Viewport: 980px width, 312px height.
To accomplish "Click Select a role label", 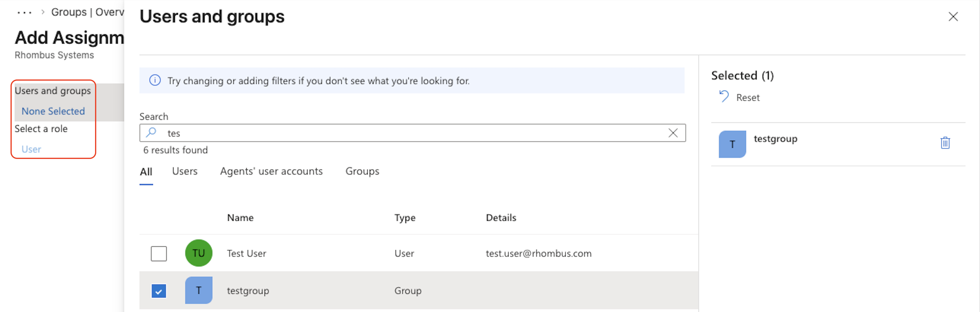I will (x=41, y=129).
